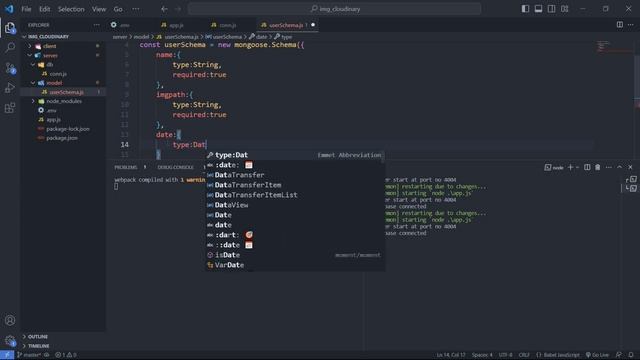Open the Extensions view

[10, 108]
